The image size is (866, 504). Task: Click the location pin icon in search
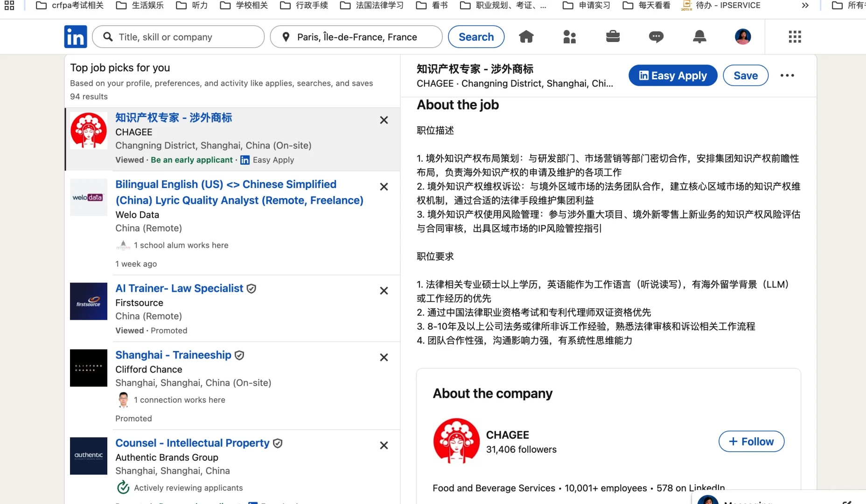(x=286, y=37)
